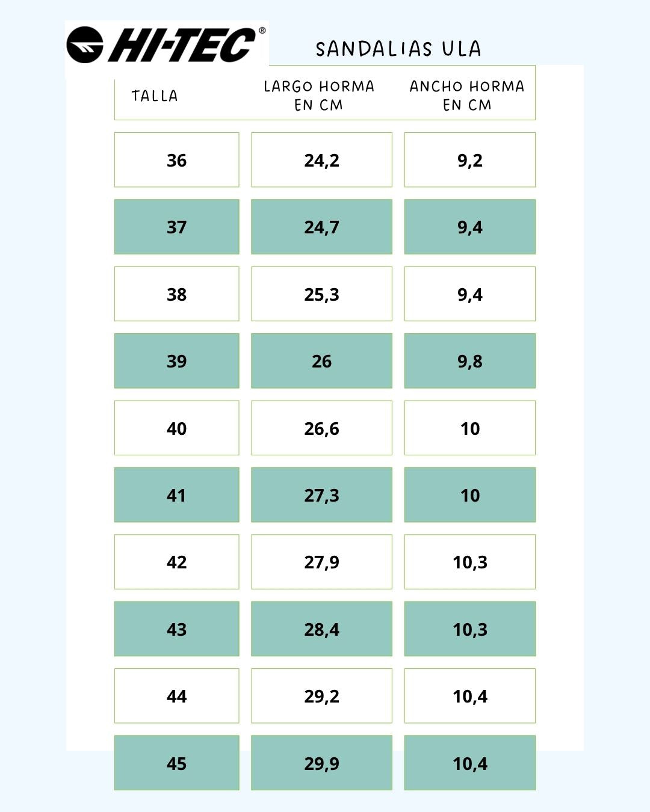Screen dimensions: 650x812
Task: Select the 26,6 length cell
Action: pos(321,428)
